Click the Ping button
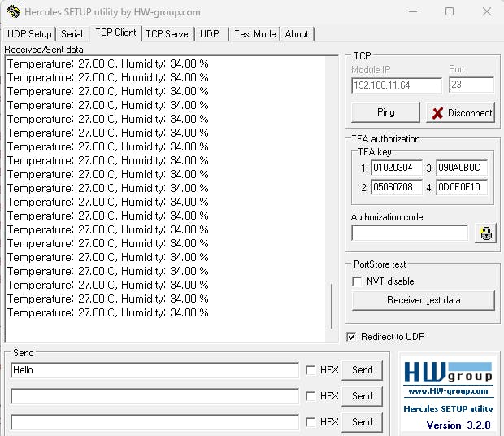This screenshot has height=436, width=504. click(x=385, y=112)
